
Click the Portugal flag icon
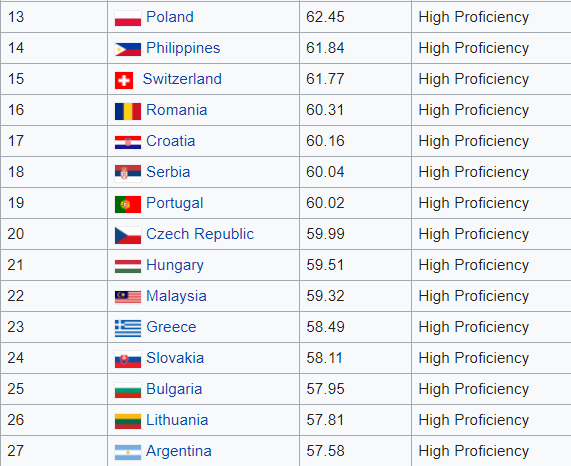point(128,204)
